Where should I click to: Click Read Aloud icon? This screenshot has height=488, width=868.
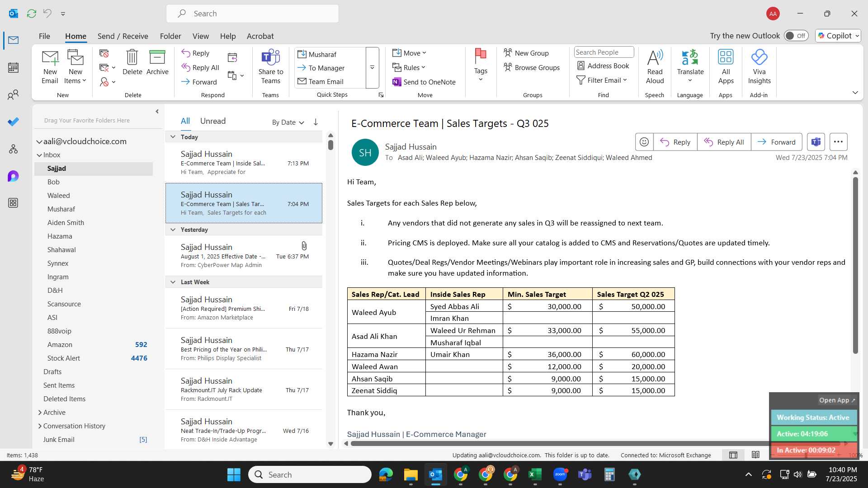pyautogui.click(x=655, y=67)
